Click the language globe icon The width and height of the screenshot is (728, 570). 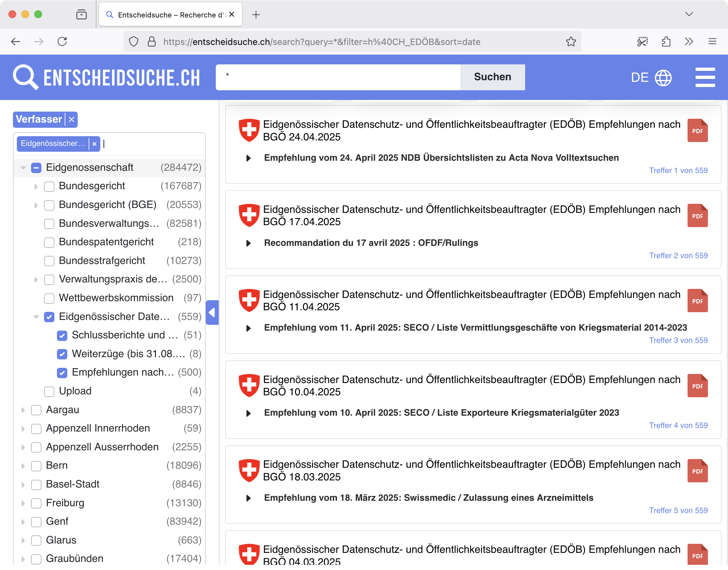click(x=663, y=78)
